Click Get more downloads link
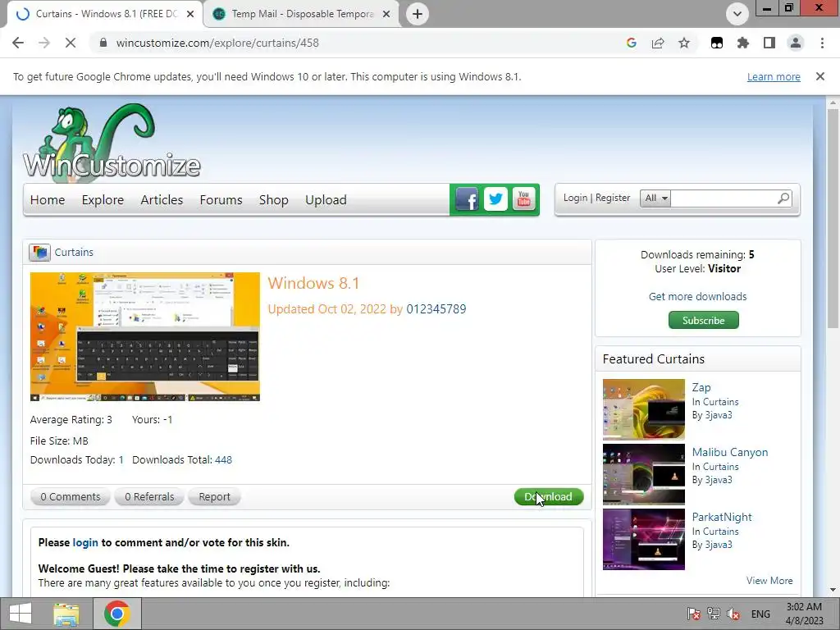Image resolution: width=840 pixels, height=630 pixels. [x=697, y=296]
